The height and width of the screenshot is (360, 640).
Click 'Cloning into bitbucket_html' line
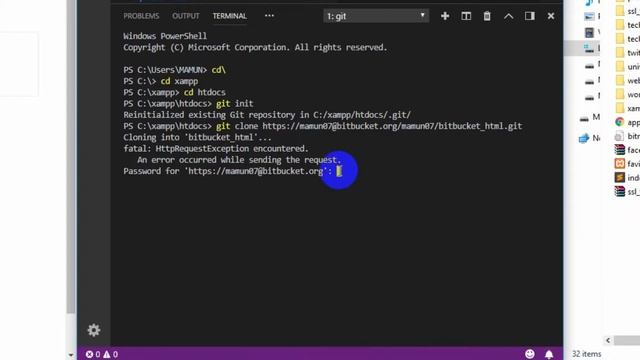(x=197, y=138)
